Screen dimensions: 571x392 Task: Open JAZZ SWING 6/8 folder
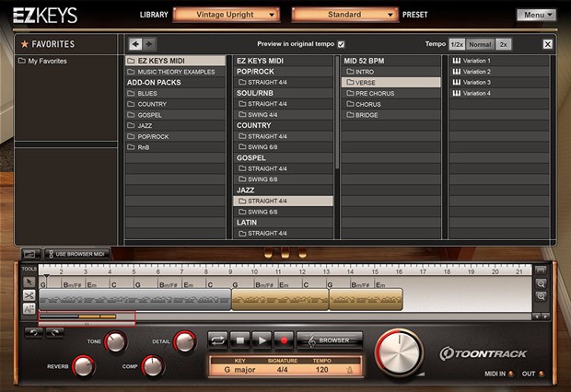point(283,212)
